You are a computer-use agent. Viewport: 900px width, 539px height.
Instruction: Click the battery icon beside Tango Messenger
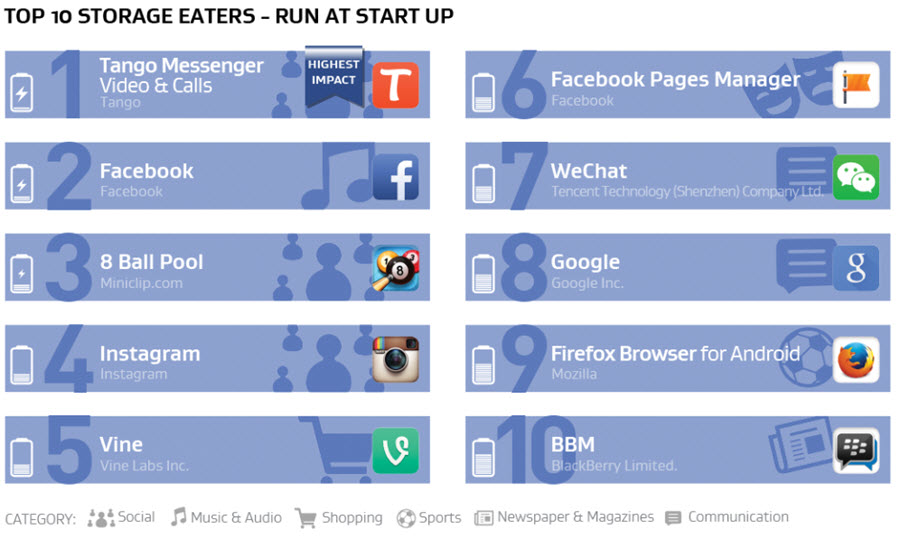click(22, 92)
